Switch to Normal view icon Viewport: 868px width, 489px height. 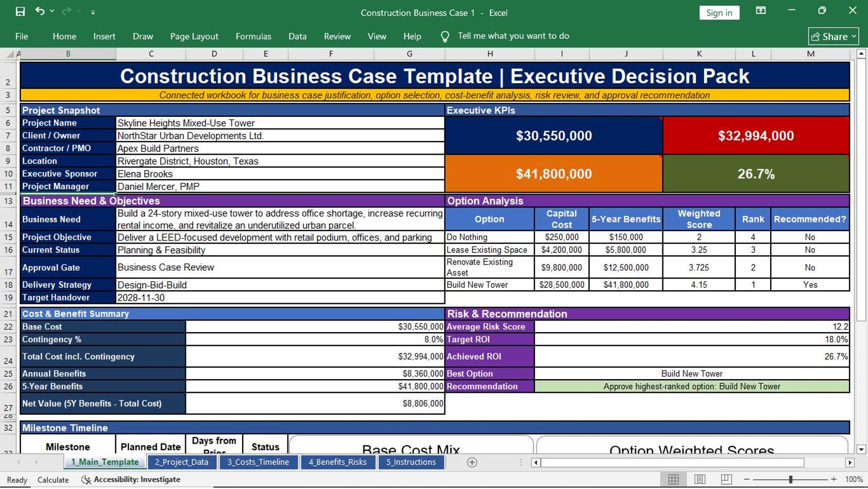[673, 479]
